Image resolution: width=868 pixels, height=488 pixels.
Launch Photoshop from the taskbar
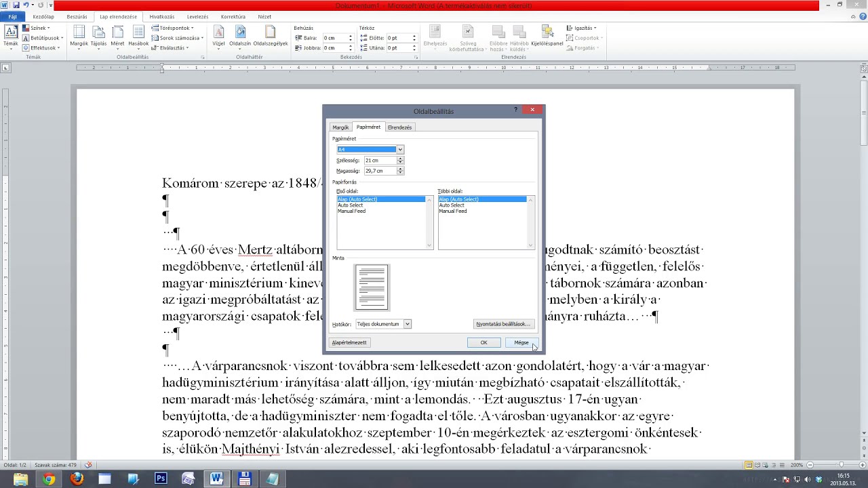click(161, 479)
